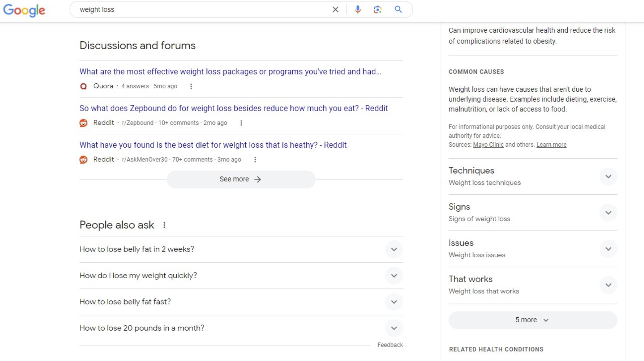644x361 pixels.
Task: Click the Quora icon on the first discussion
Action: 83,86
